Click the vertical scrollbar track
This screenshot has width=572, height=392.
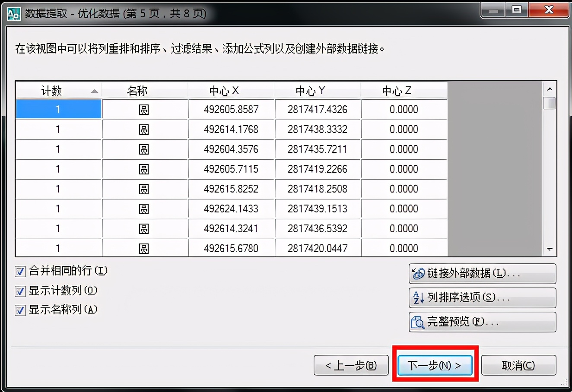550,173
